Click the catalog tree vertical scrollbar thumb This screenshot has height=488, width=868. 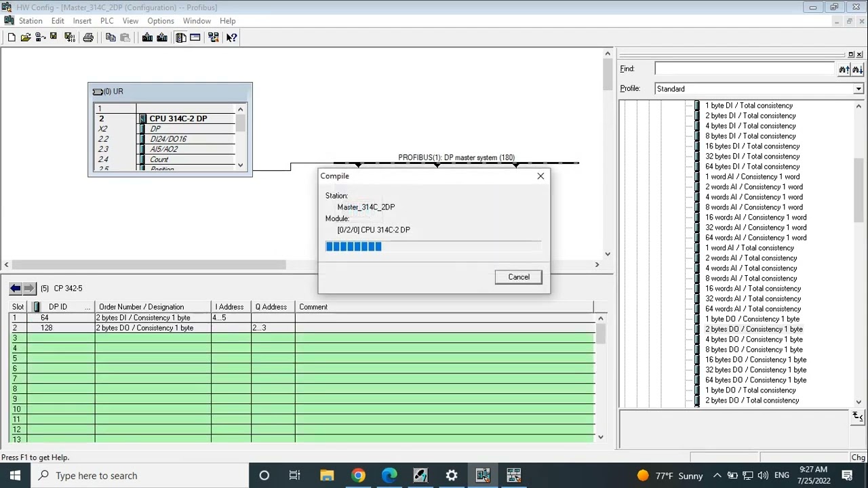coord(859,190)
